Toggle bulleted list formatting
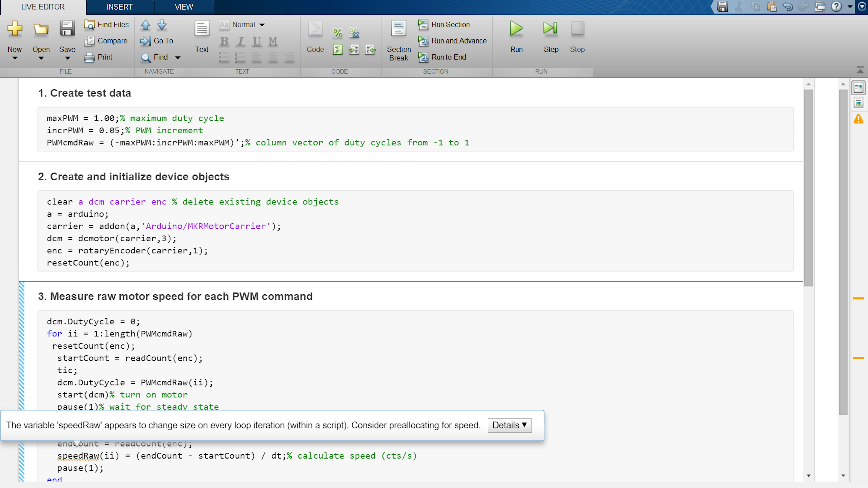This screenshot has width=868, height=488. (224, 58)
